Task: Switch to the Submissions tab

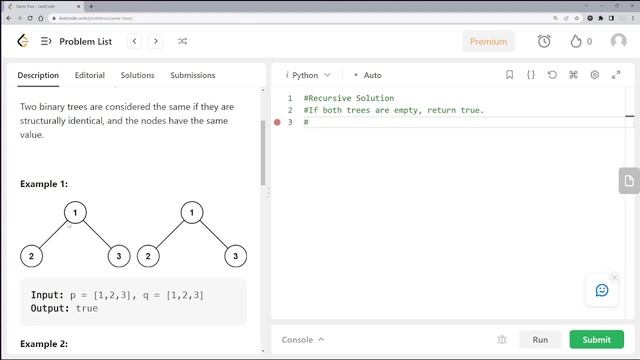Action: 193,75
